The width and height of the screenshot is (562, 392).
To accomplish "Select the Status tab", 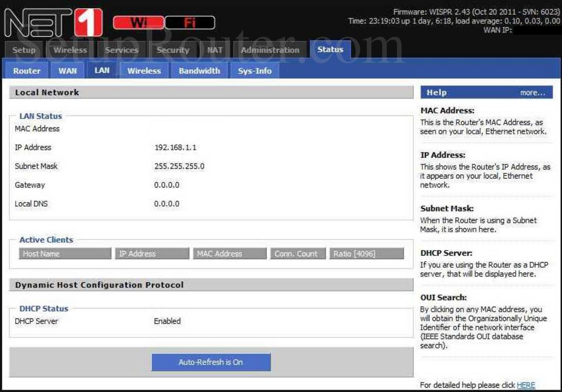I will pos(330,50).
